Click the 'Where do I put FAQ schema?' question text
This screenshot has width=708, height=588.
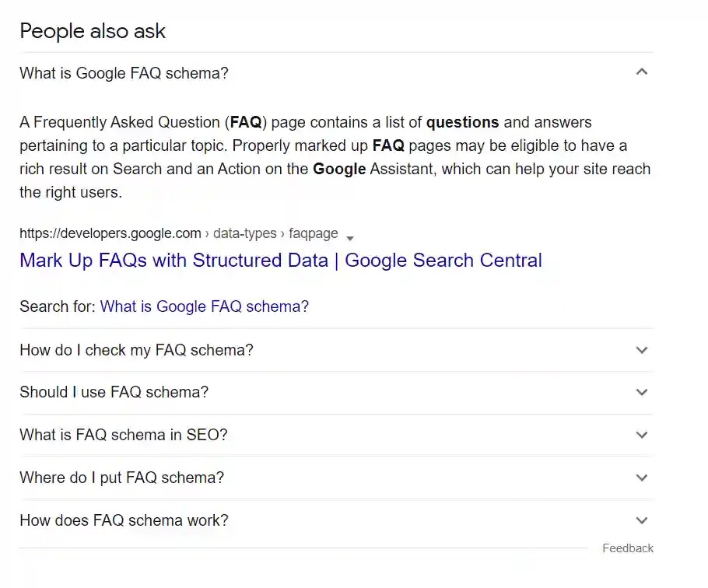(x=121, y=478)
